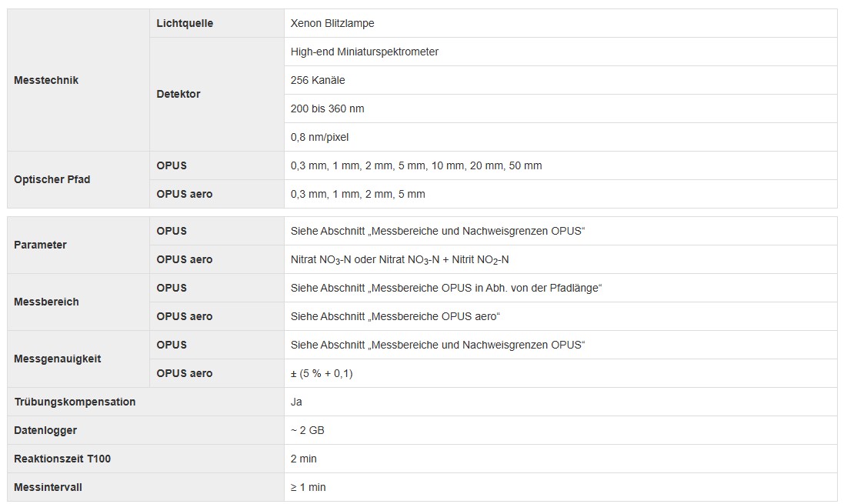Click the High-end Miniaturspektrometer cell

point(560,52)
